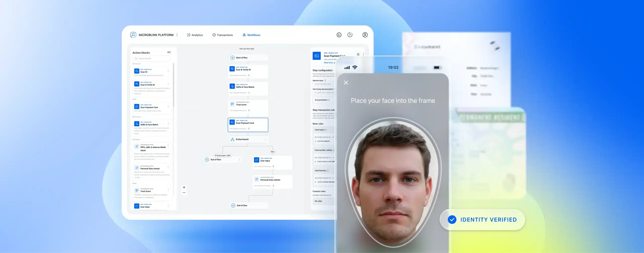The image size is (644, 253).
Task: Click the Scan ID block icon
Action: tap(137, 71)
